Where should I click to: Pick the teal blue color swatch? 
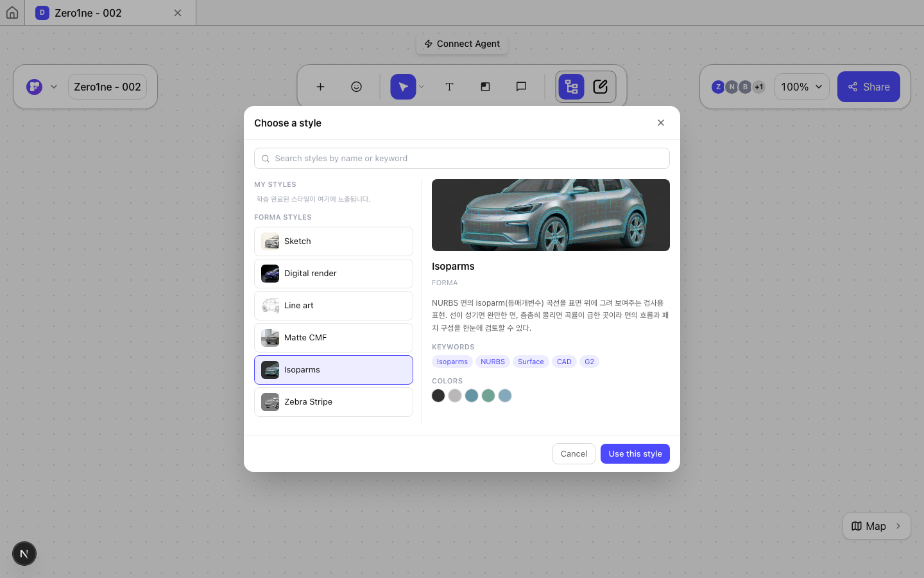pyautogui.click(x=472, y=396)
